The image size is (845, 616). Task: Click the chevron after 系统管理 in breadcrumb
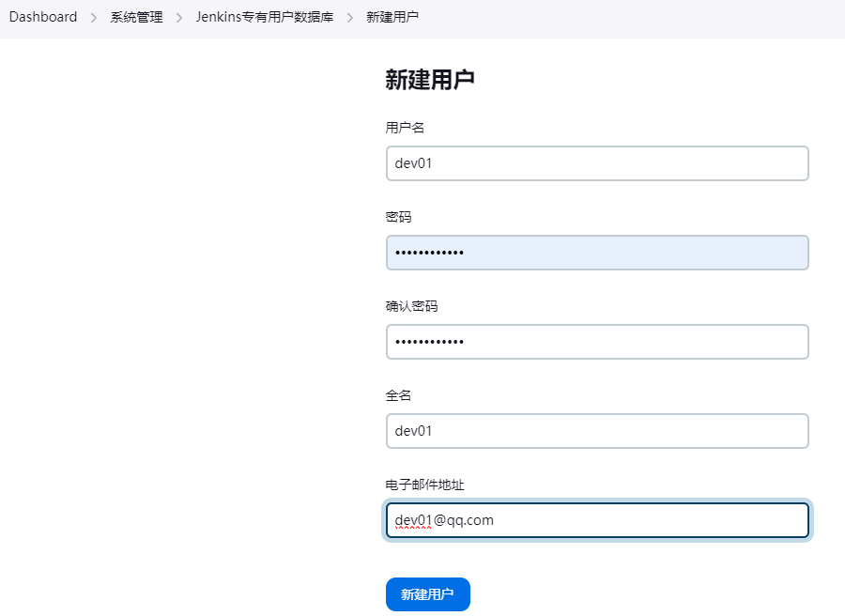[x=177, y=16]
